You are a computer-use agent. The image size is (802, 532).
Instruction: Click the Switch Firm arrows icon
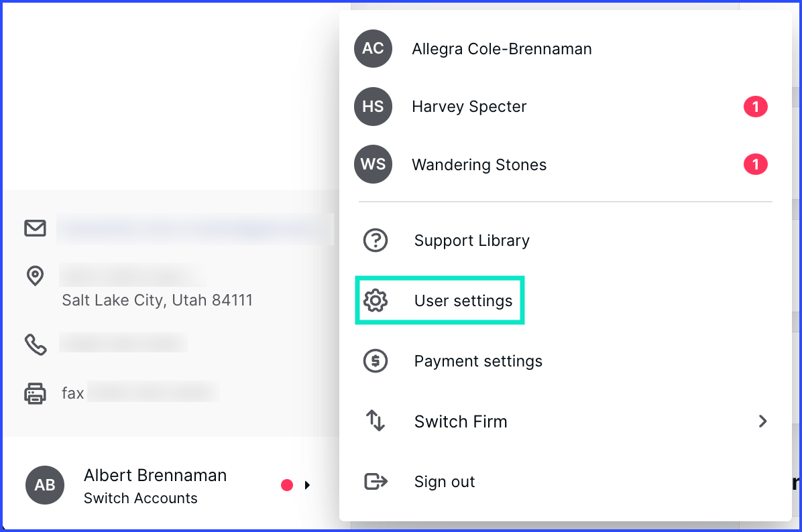(x=375, y=421)
